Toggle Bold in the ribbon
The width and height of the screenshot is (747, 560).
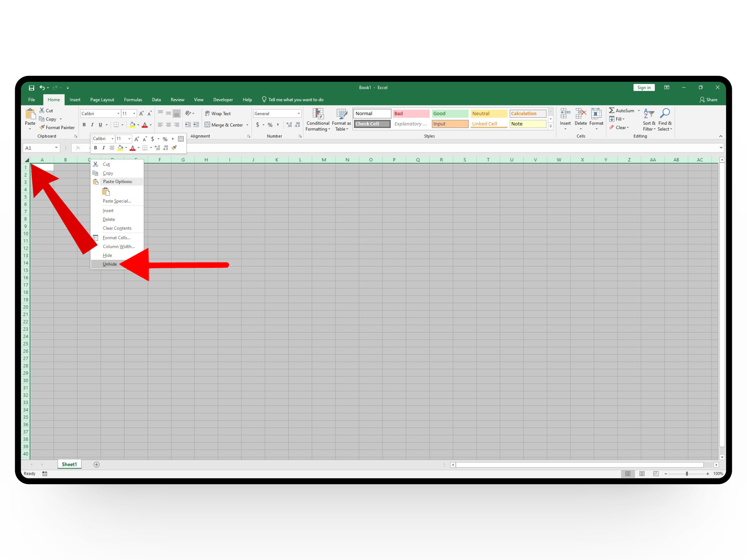84,125
